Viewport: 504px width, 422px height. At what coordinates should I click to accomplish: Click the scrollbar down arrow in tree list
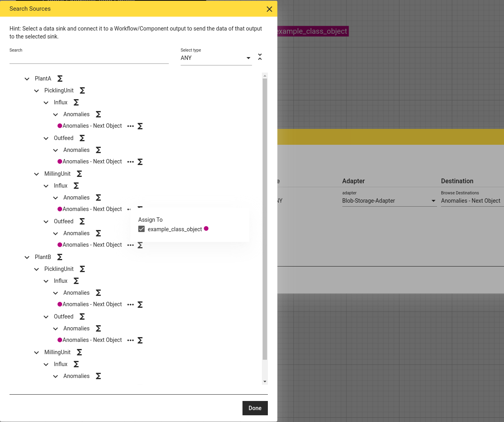265,382
